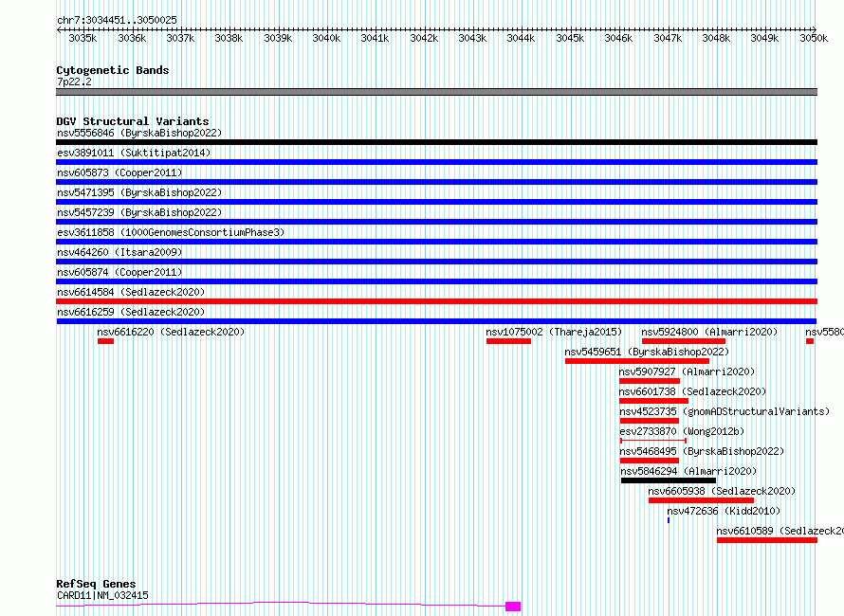Select the black nsv5846294 variant bar
844x616 pixels.
click(669, 480)
